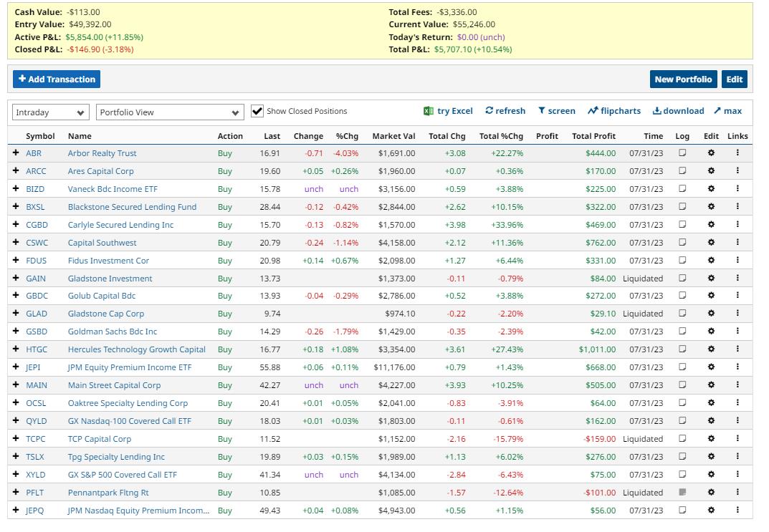
Task: Click the gear icon for JEPI row
Action: pos(711,367)
